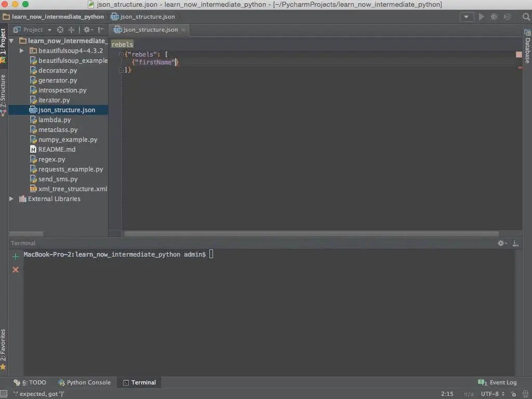Close the terminal session with red X
The height and width of the screenshot is (399, 532).
tap(16, 270)
